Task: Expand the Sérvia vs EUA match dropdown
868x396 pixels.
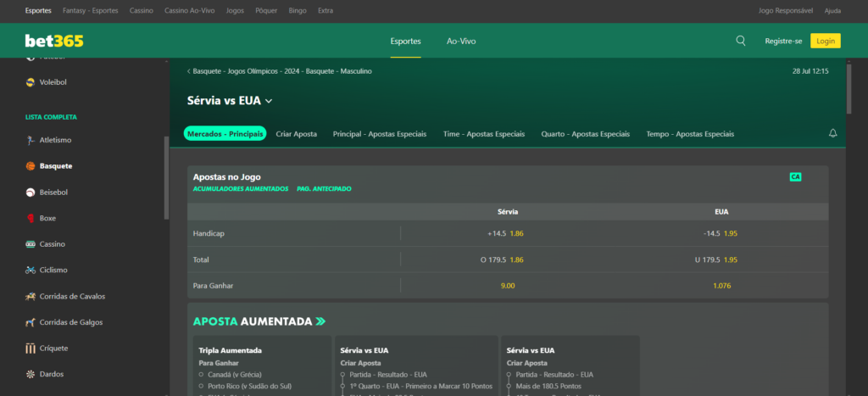Action: pyautogui.click(x=269, y=101)
